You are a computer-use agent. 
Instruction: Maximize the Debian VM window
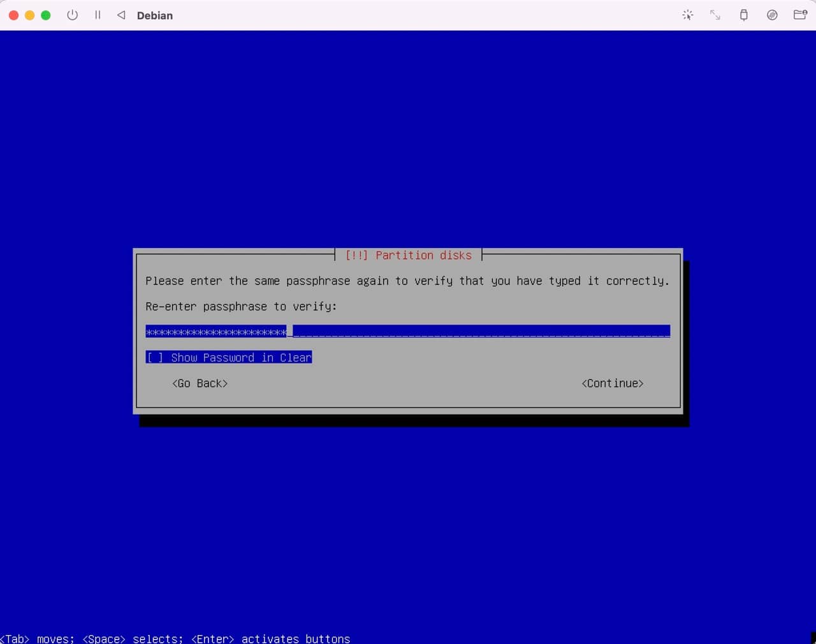[x=46, y=15]
